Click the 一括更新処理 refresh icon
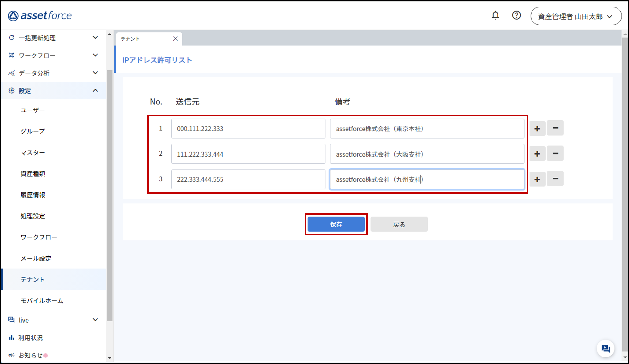629x364 pixels. pos(12,38)
